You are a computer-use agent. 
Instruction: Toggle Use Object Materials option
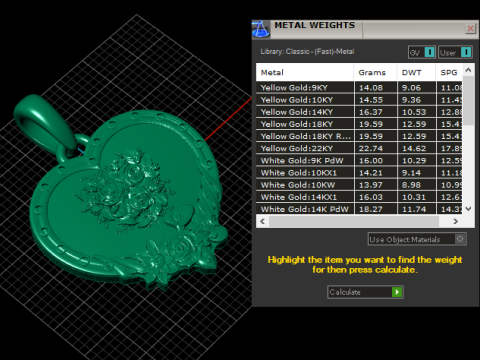tap(417, 239)
